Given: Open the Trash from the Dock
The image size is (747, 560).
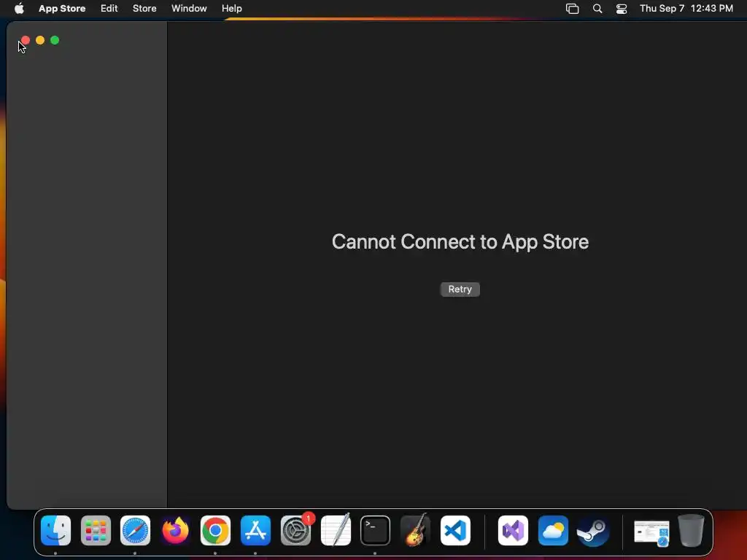Looking at the screenshot, I should (x=692, y=530).
